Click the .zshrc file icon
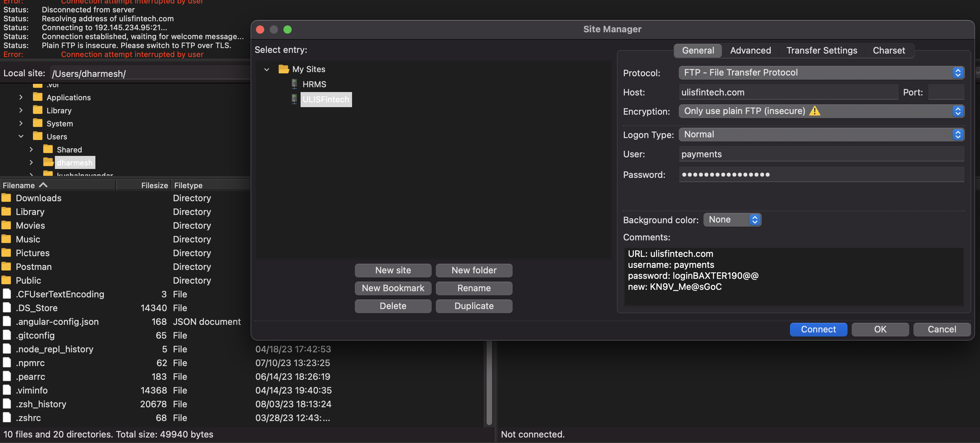 pos(7,418)
